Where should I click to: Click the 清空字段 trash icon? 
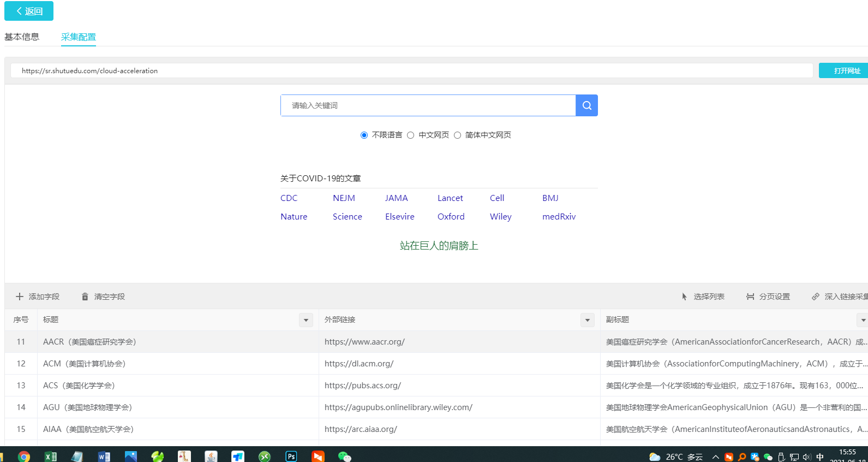coord(85,297)
